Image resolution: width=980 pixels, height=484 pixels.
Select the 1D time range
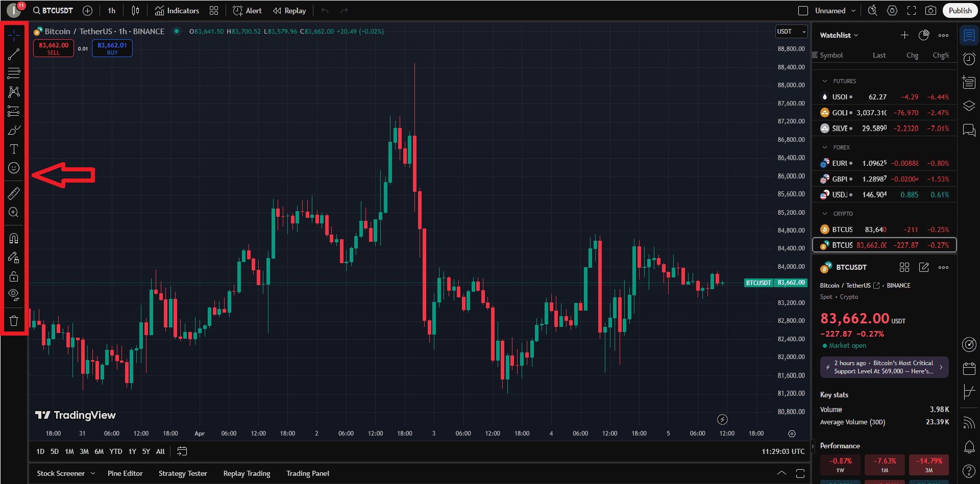(x=40, y=451)
